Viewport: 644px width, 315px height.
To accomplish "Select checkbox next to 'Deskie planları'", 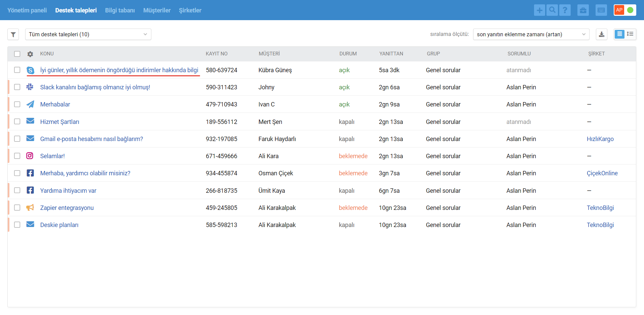I will tap(17, 225).
